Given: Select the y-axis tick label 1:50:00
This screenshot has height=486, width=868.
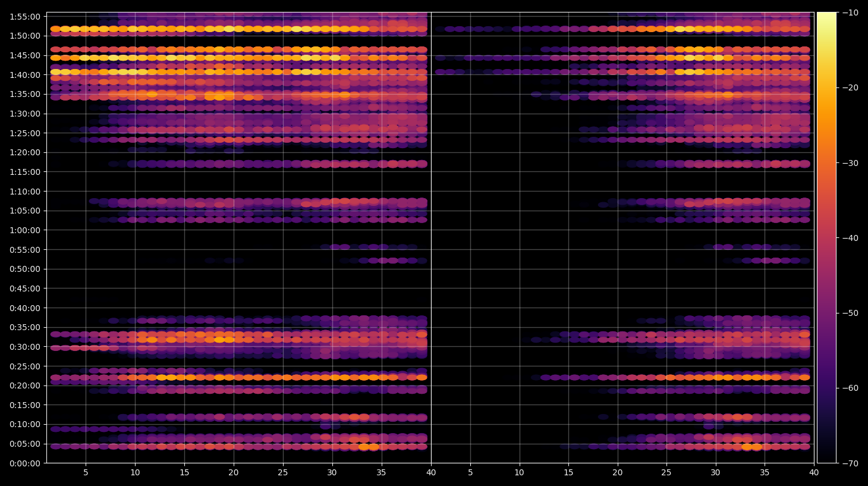Looking at the screenshot, I should click(x=25, y=36).
